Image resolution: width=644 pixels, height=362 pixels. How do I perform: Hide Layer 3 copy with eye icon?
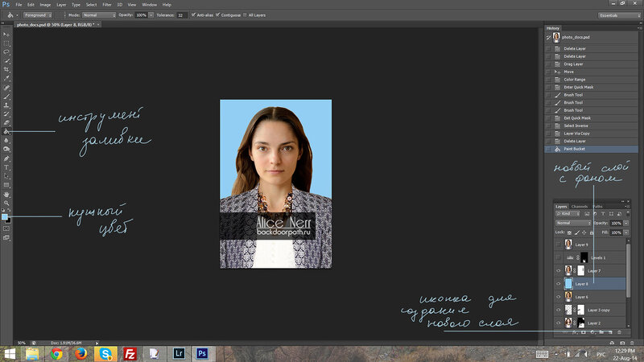558,310
